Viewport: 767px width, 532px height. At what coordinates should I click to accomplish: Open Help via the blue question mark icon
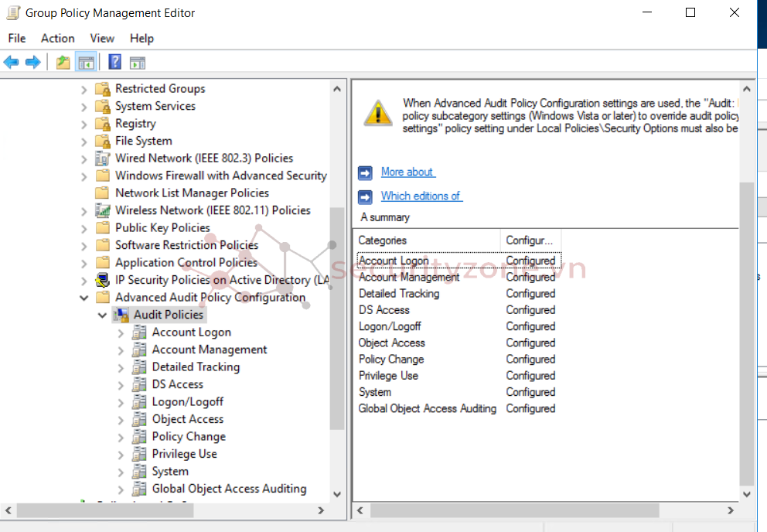pos(114,63)
